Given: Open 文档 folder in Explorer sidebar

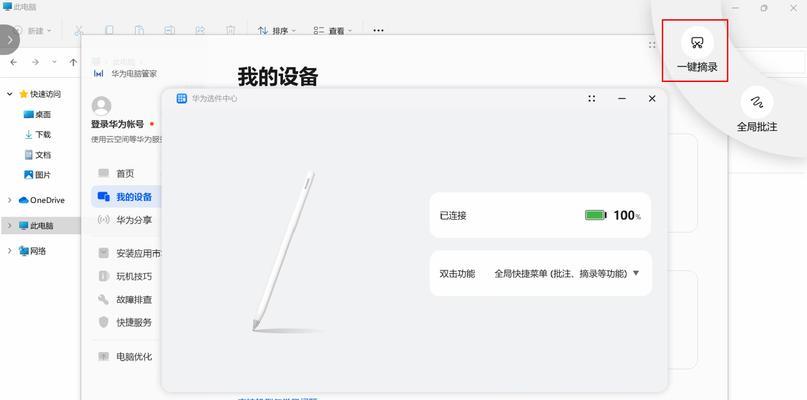Looking at the screenshot, I should point(38,154).
